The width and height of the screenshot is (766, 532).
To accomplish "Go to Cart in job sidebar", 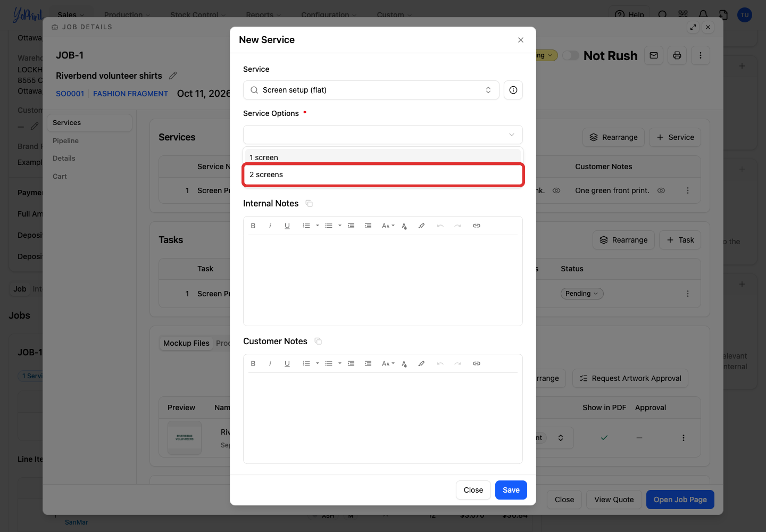I will click(x=60, y=176).
